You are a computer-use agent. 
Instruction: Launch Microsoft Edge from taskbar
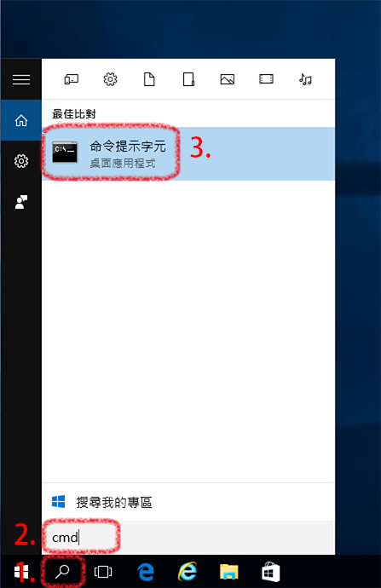coord(146,572)
